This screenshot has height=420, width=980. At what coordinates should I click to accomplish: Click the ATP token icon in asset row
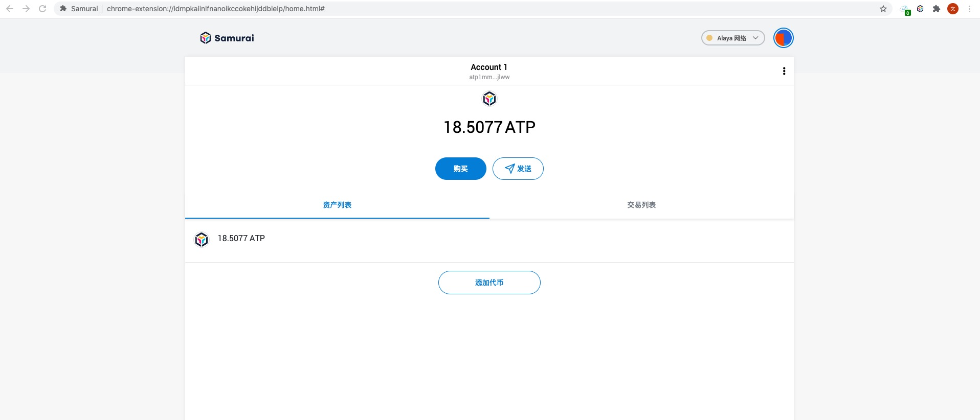(202, 239)
